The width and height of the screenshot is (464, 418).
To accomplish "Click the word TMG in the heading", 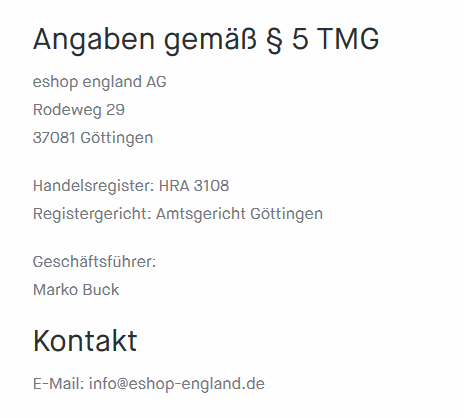I will (x=348, y=39).
